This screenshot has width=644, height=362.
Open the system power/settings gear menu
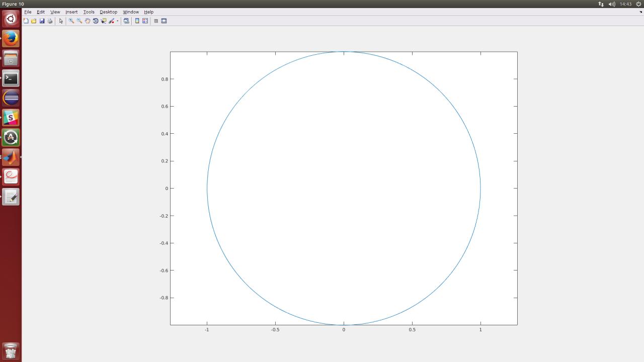coord(638,4)
